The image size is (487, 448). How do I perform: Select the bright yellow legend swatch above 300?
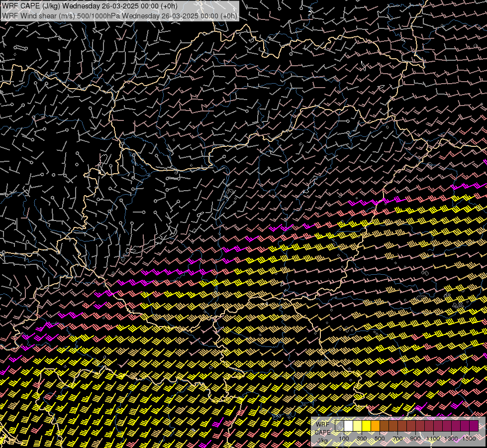point(366,426)
